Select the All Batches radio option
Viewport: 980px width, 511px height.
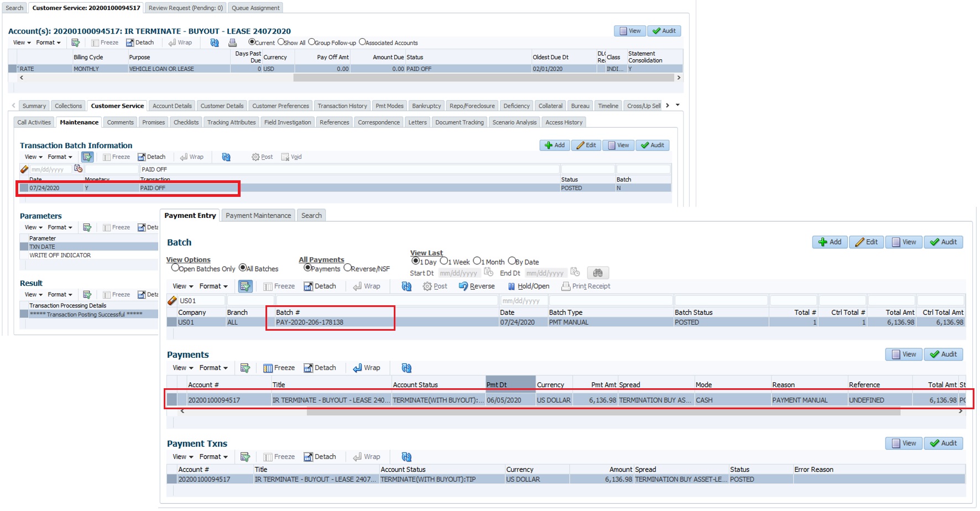click(242, 268)
